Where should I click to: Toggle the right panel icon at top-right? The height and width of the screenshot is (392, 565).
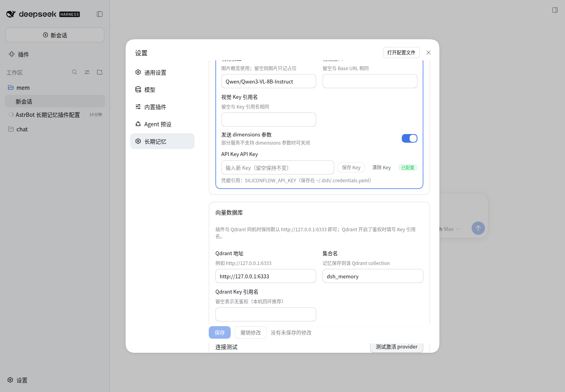tap(555, 10)
